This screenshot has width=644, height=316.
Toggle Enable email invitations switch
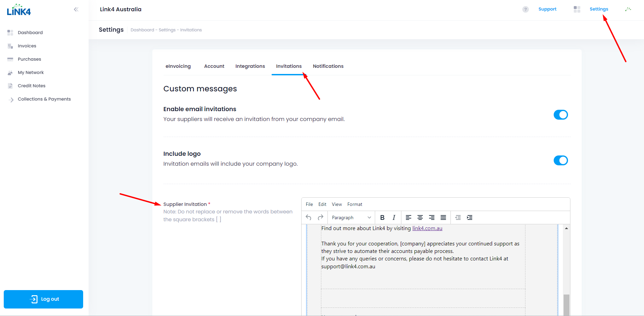(561, 115)
